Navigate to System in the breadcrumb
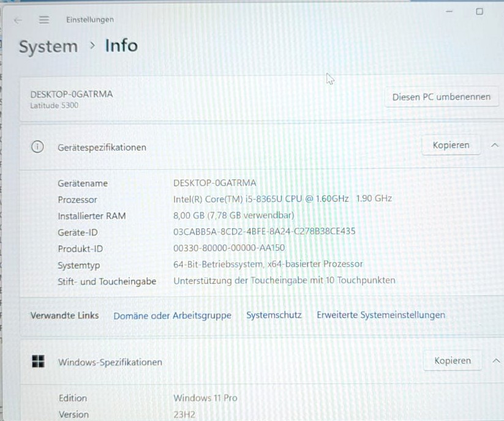Viewport: 504px width, 421px height. coord(48,47)
